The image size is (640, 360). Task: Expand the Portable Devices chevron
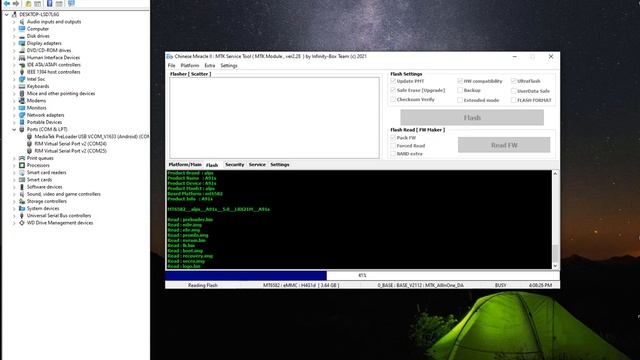[x=14, y=122]
